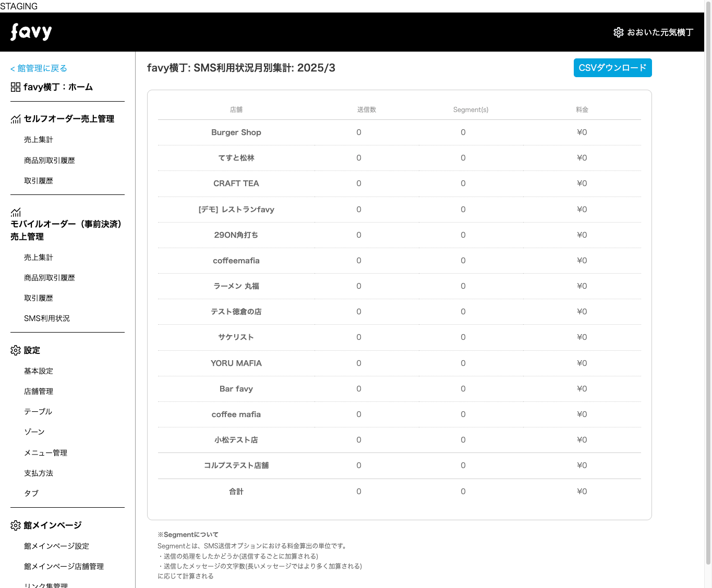
Task: Click the おおいた元気横丁 account name
Action: tap(660, 32)
